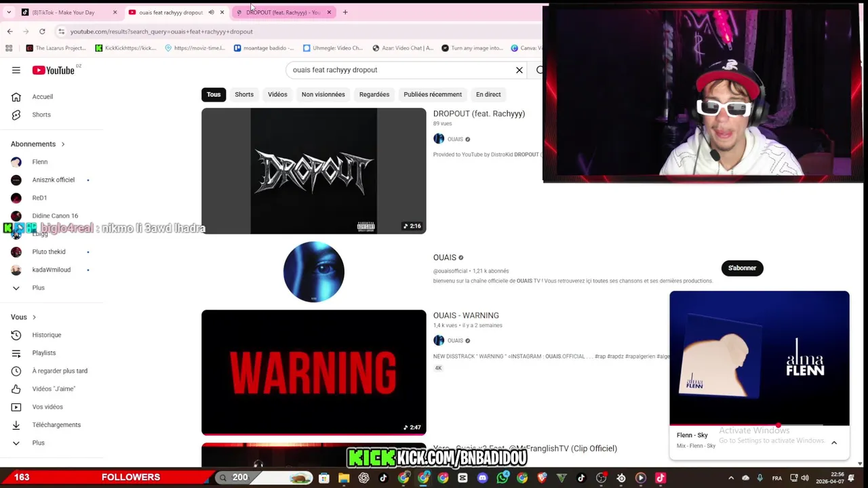Seek on the miniplayer red progress bar
The height and width of the screenshot is (488, 868).
pos(759,426)
